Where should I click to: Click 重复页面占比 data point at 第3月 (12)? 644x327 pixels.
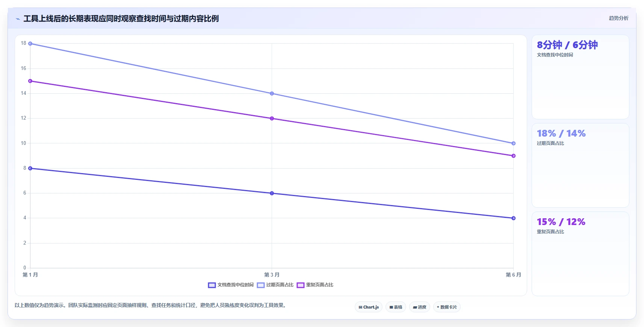272,119
